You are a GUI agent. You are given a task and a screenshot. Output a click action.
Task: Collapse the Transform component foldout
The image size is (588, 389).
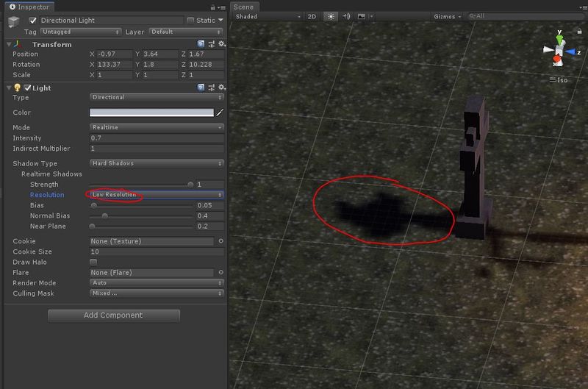pos(9,44)
